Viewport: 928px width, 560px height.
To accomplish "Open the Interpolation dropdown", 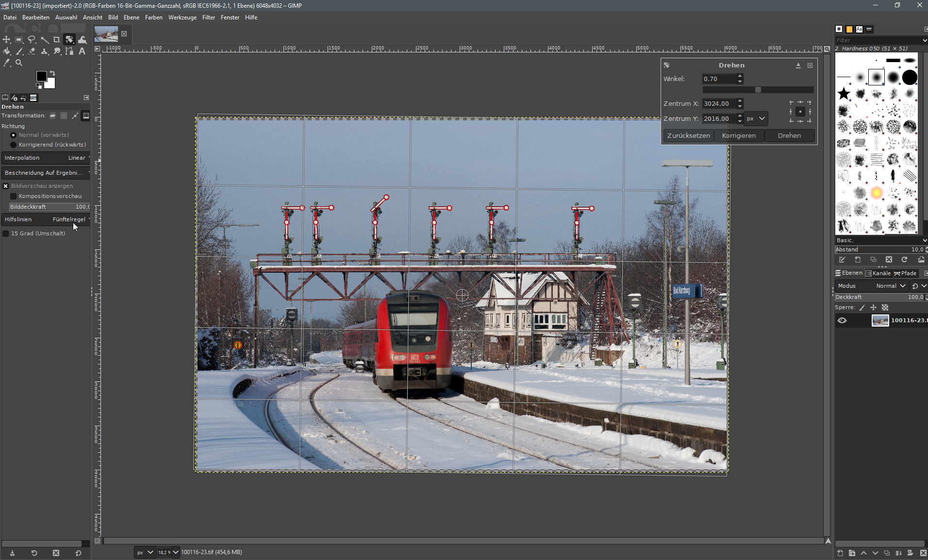I will click(46, 158).
